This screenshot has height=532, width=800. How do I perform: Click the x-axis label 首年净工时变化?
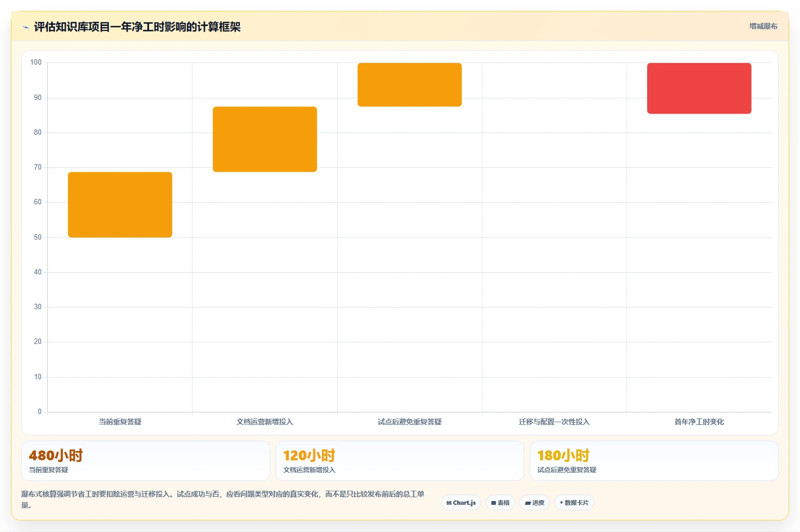(699, 422)
